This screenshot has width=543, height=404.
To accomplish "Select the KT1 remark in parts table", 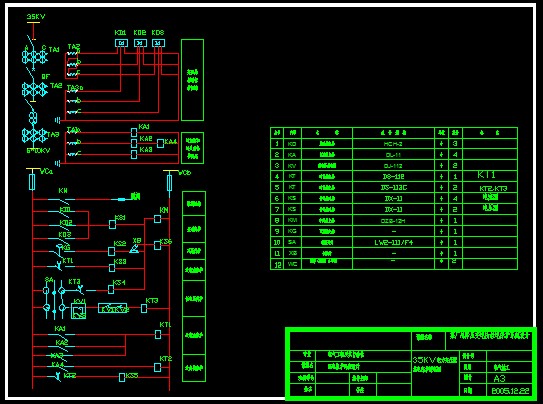I will tap(486, 175).
